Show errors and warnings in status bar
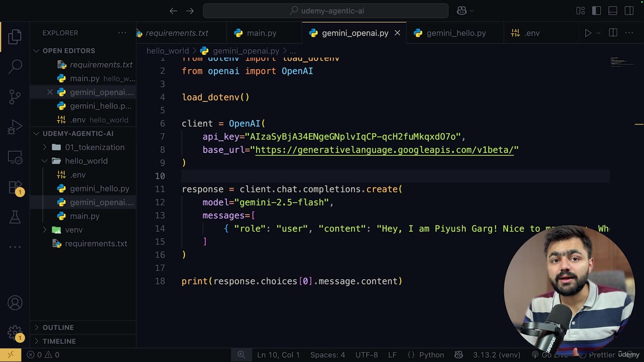Screen dimensions: 644x362 (43, 355)
